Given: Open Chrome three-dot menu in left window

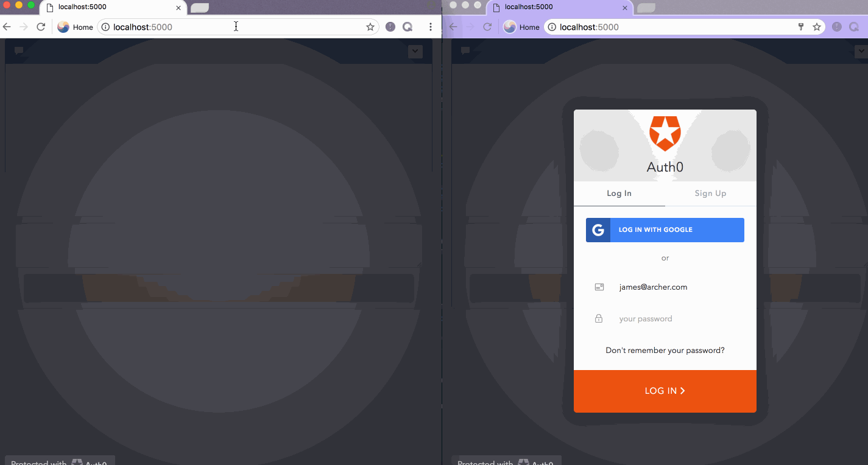Looking at the screenshot, I should [431, 27].
